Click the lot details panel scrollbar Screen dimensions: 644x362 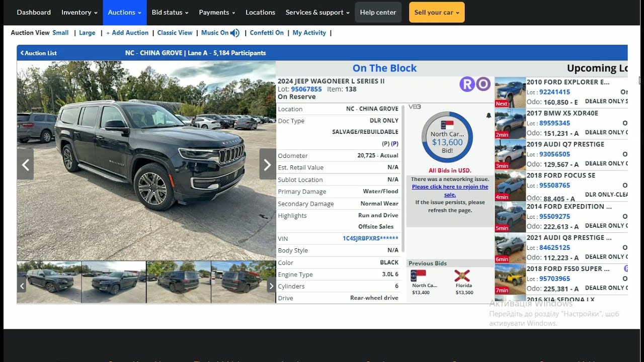(403, 178)
